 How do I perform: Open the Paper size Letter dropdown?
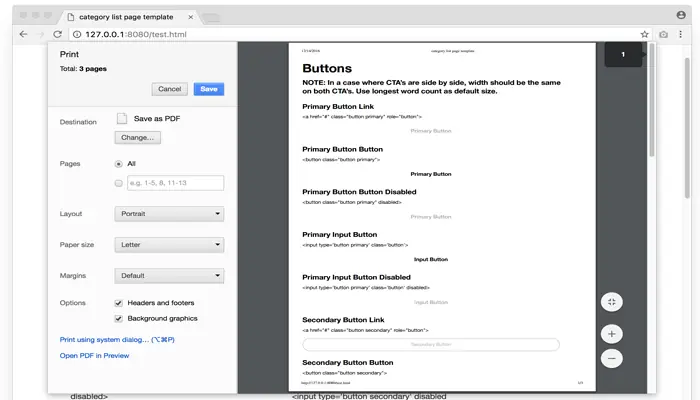pos(169,245)
